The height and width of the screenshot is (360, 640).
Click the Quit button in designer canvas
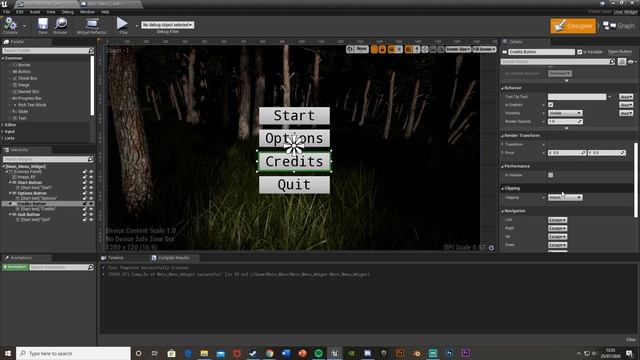pyautogui.click(x=294, y=185)
